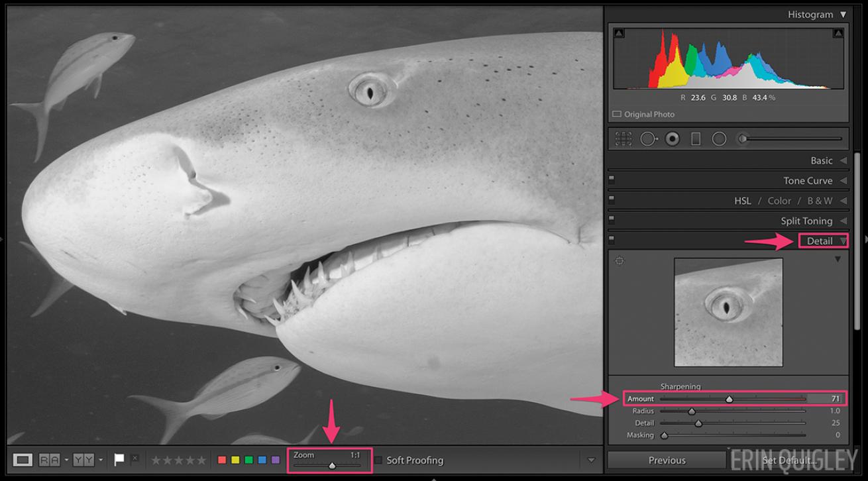Viewport: 868px width, 481px height.
Task: Click the Loupe view icon in toolbar
Action: 23,460
